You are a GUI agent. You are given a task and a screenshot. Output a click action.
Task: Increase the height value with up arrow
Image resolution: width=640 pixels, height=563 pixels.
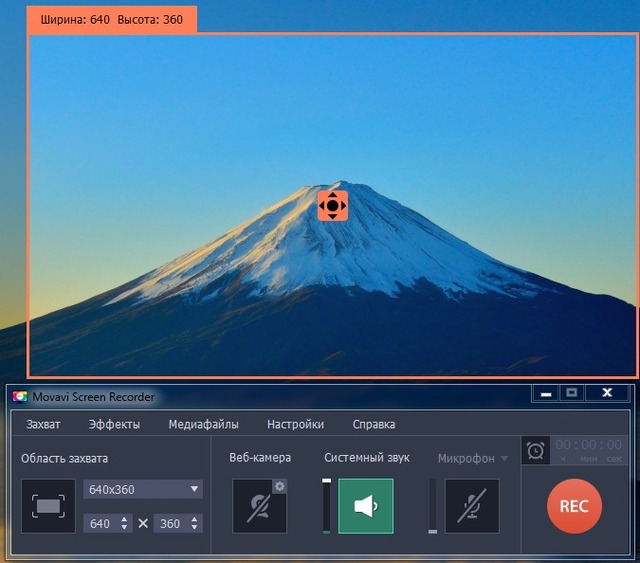point(195,519)
